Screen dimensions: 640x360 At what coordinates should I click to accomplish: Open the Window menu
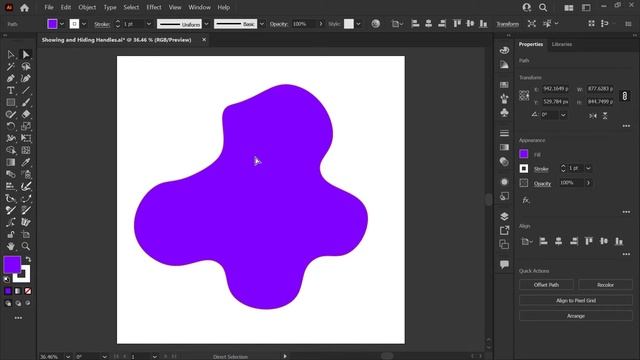tap(199, 7)
